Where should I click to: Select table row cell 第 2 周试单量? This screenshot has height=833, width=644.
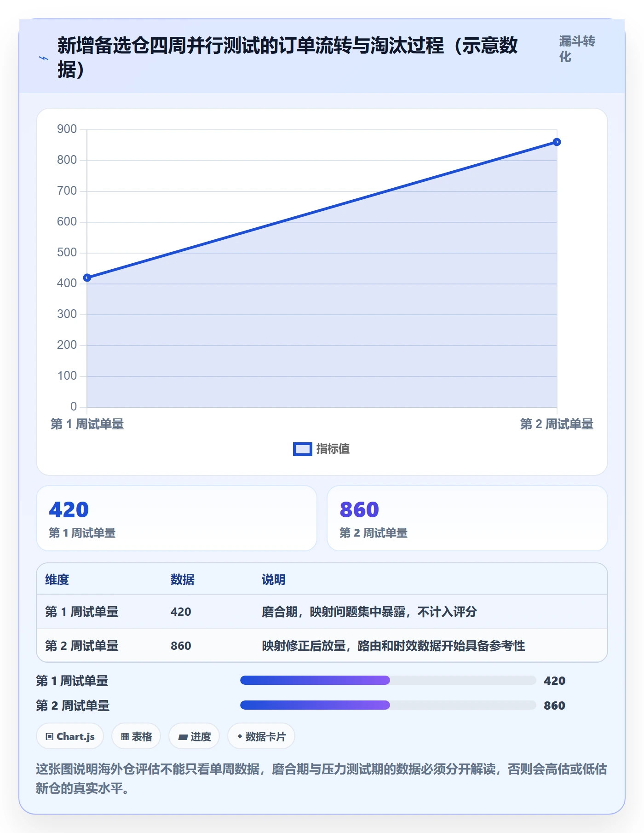pos(82,646)
